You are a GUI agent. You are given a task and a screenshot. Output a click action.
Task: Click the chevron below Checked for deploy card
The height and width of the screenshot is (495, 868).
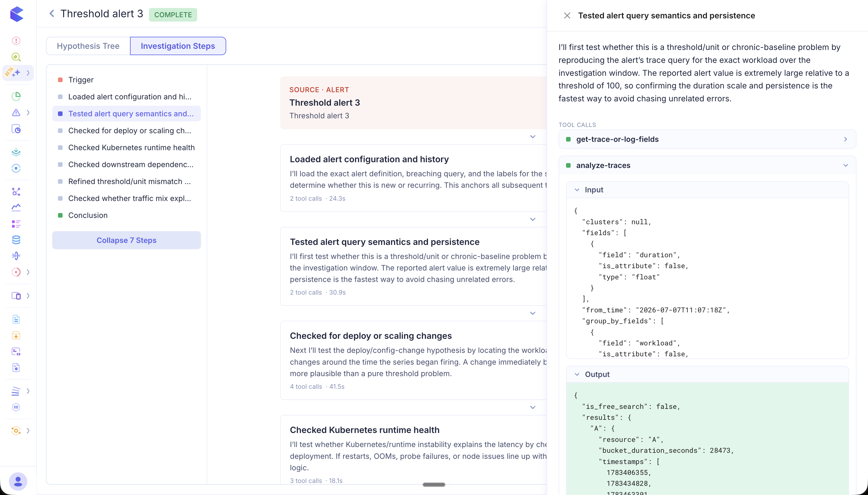tap(532, 407)
